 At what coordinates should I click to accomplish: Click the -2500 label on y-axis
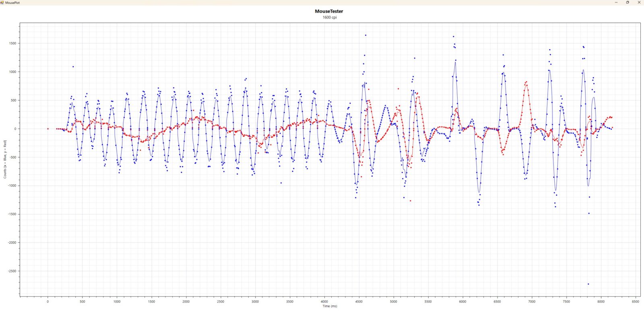pyautogui.click(x=12, y=271)
